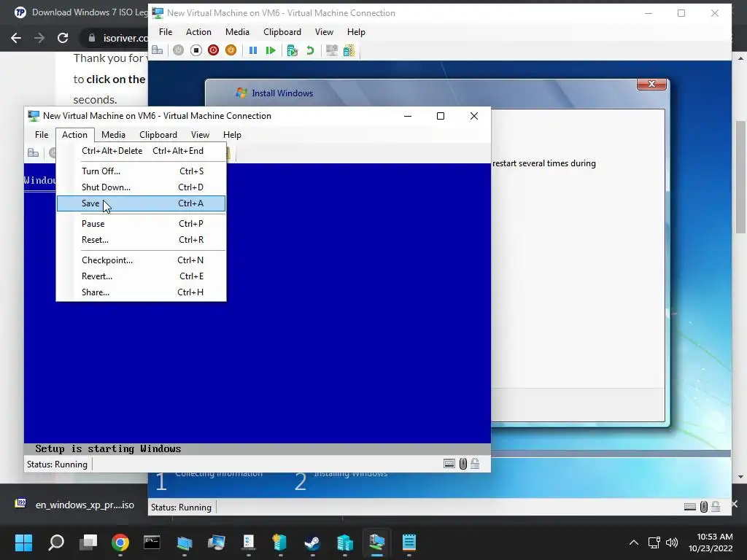Select Share... in Action menu
This screenshot has height=560, width=747.
pos(141,292)
